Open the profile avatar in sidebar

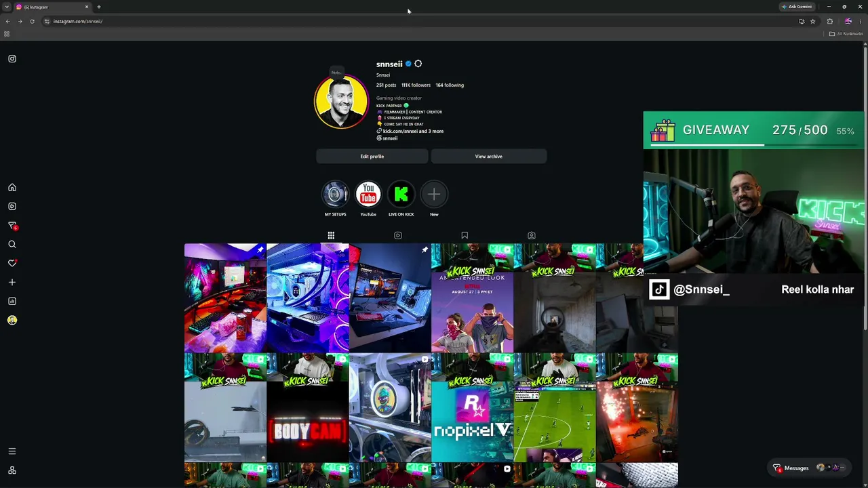[x=12, y=320]
